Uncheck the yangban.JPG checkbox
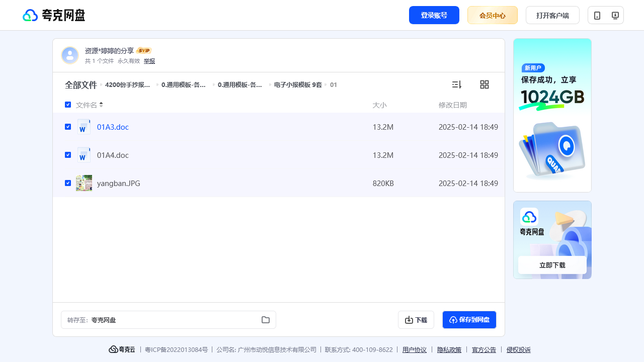 [68, 183]
